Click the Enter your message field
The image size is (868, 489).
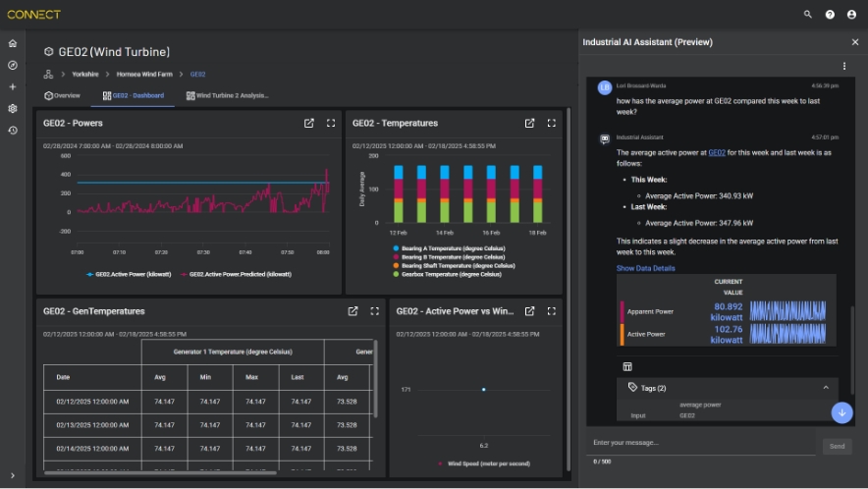coord(700,443)
